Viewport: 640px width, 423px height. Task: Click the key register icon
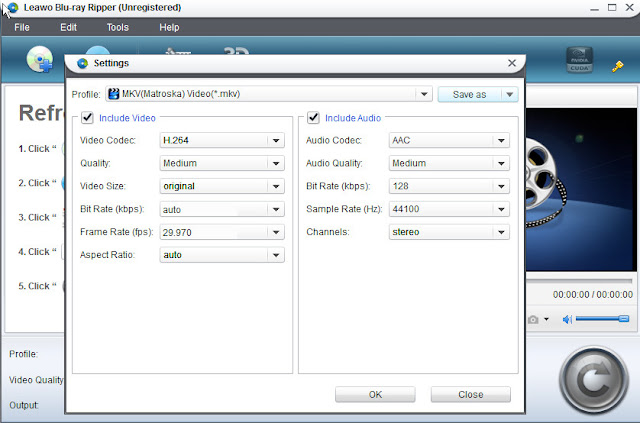click(618, 66)
